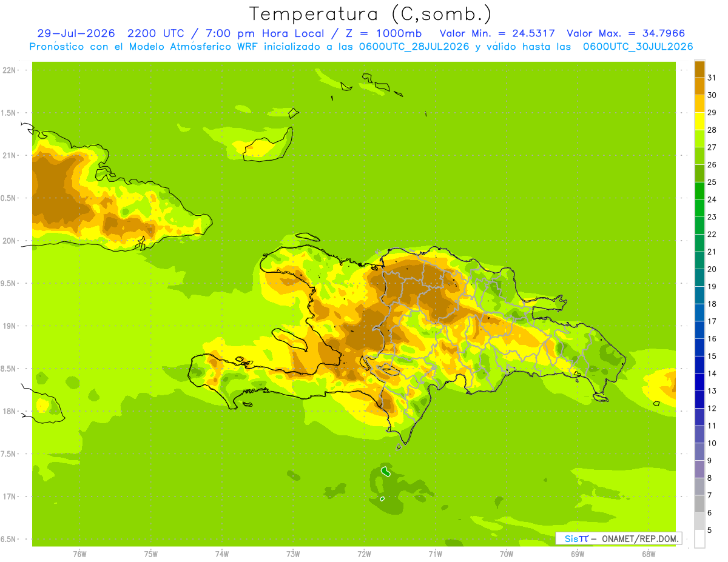Click the dark blue swatch between 13 and 14

699,382
